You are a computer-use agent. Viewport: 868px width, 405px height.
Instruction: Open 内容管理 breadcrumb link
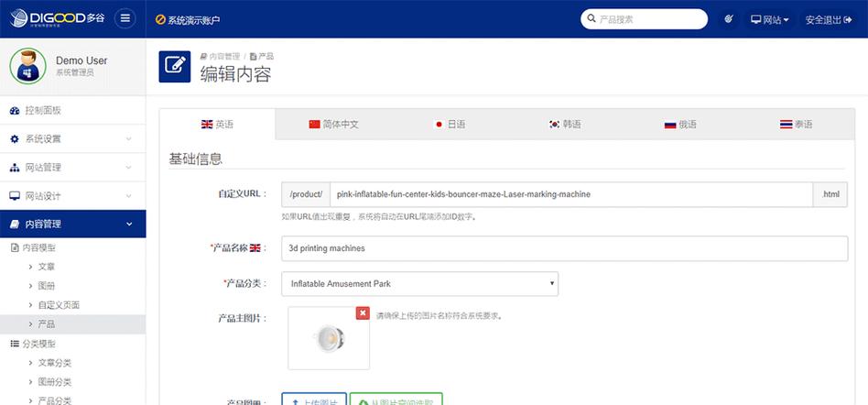tap(221, 56)
